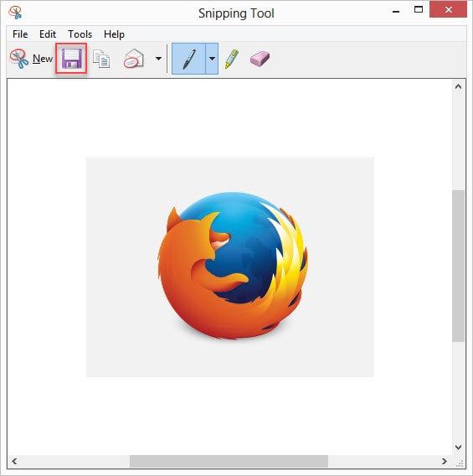The width and height of the screenshot is (473, 476).
Task: Open the Pen options dropdown arrow
Action: [x=213, y=59]
